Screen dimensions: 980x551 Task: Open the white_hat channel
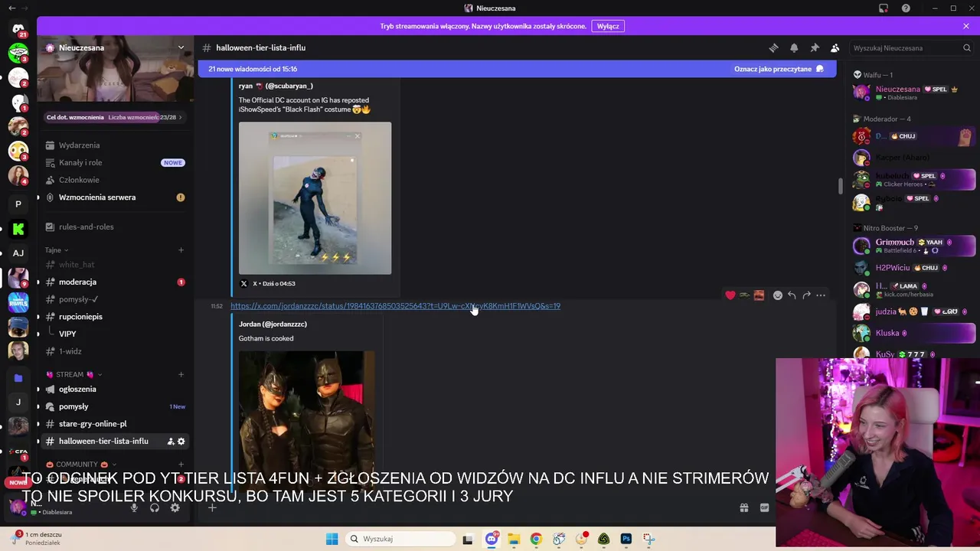coord(115,264)
